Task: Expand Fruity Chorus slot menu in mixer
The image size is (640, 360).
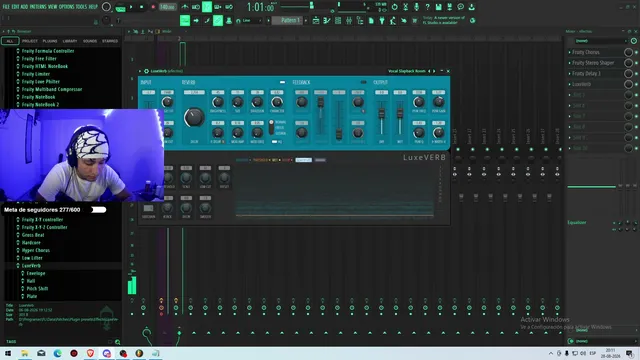Action: [570, 52]
